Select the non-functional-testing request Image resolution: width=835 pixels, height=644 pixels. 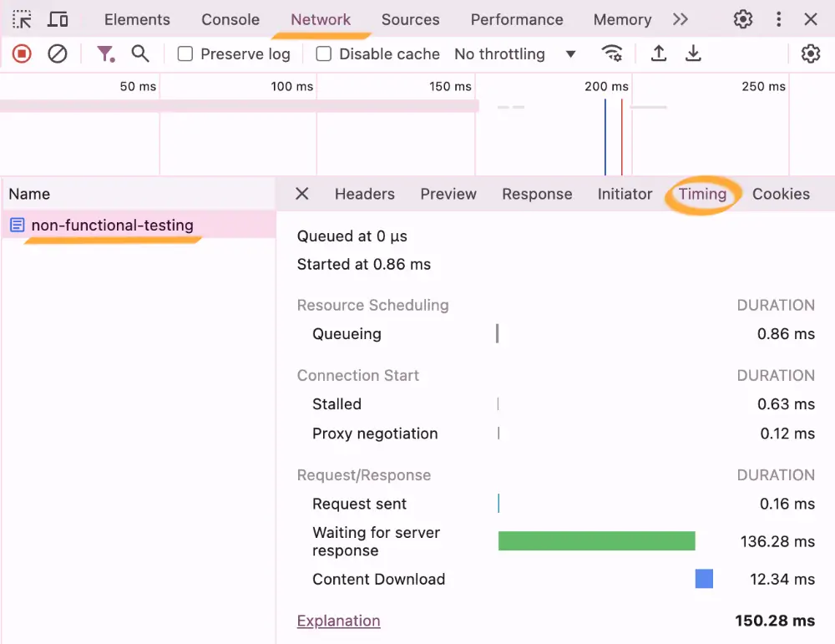[113, 225]
